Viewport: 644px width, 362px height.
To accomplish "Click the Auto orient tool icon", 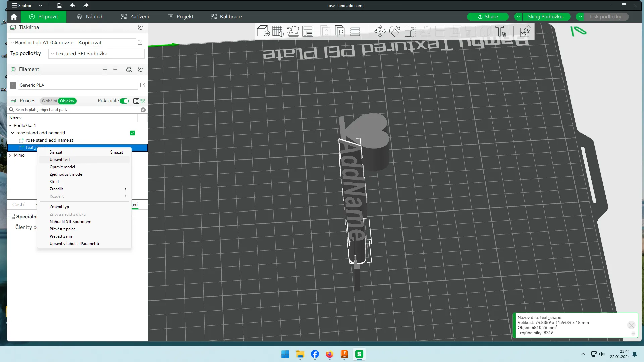I will (293, 31).
